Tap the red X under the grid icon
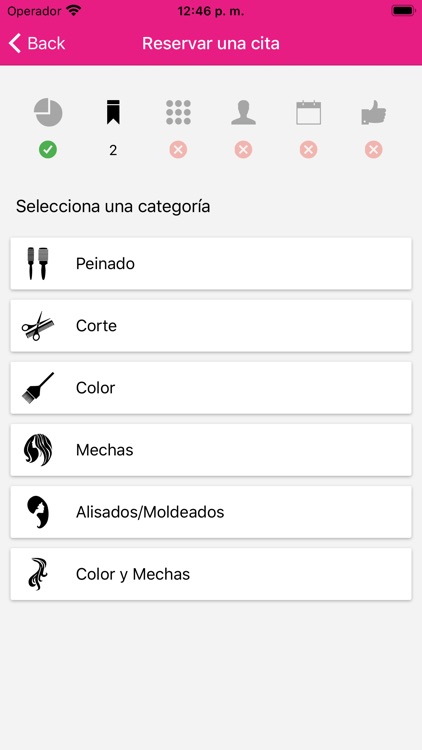The height and width of the screenshot is (750, 422). click(x=178, y=150)
